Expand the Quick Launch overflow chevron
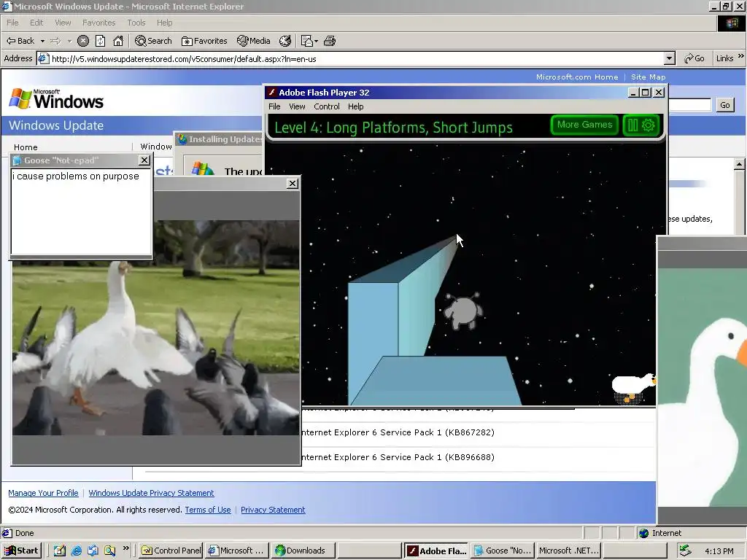This screenshot has height=560, width=747. pyautogui.click(x=125, y=548)
